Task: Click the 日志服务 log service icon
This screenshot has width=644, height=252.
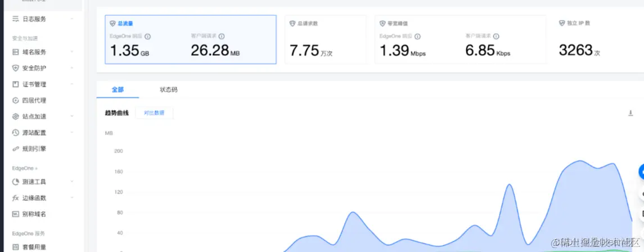Action: tap(16, 19)
